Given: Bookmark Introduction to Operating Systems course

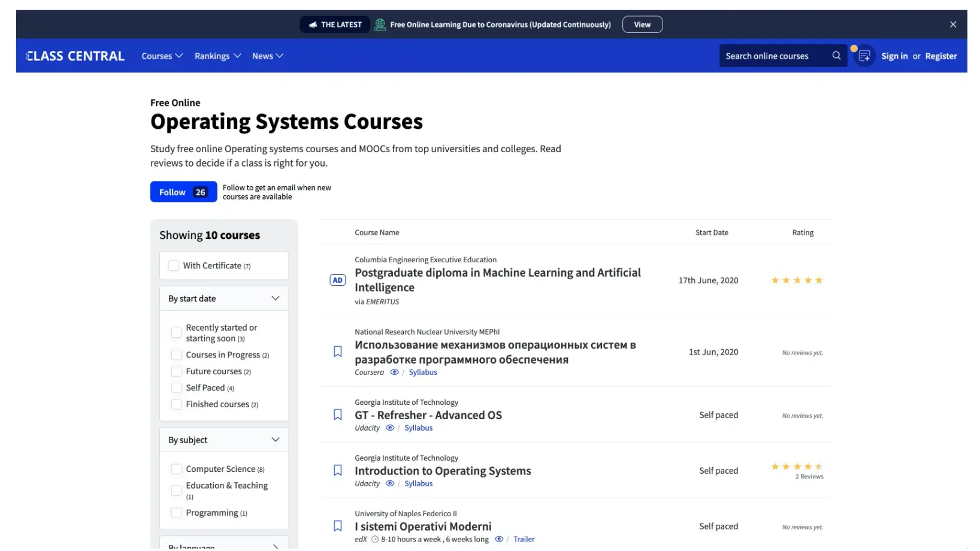Looking at the screenshot, I should tap(338, 471).
